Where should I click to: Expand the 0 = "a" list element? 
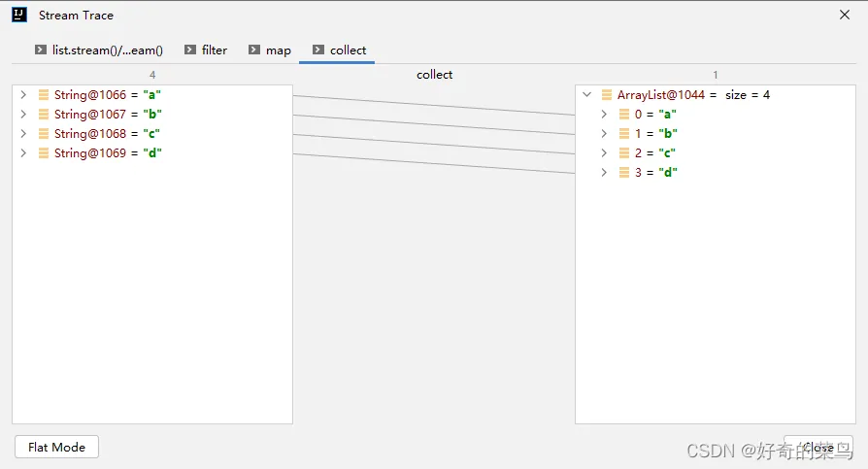tap(604, 115)
